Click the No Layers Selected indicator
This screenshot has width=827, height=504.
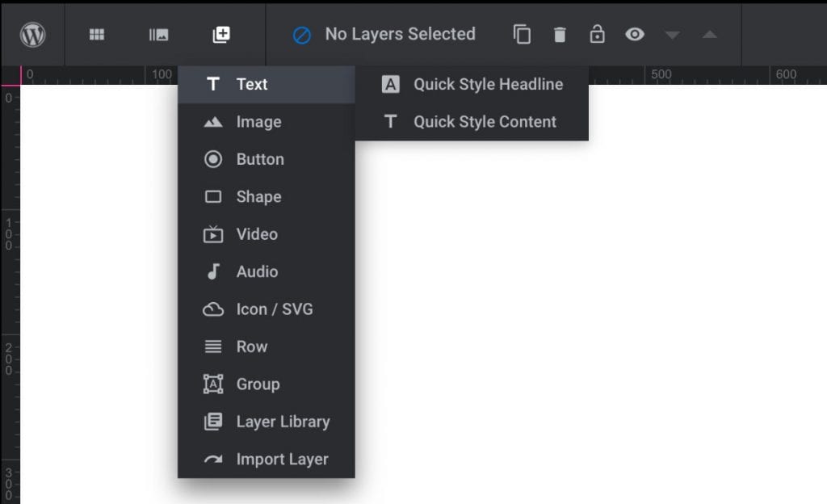click(x=384, y=35)
